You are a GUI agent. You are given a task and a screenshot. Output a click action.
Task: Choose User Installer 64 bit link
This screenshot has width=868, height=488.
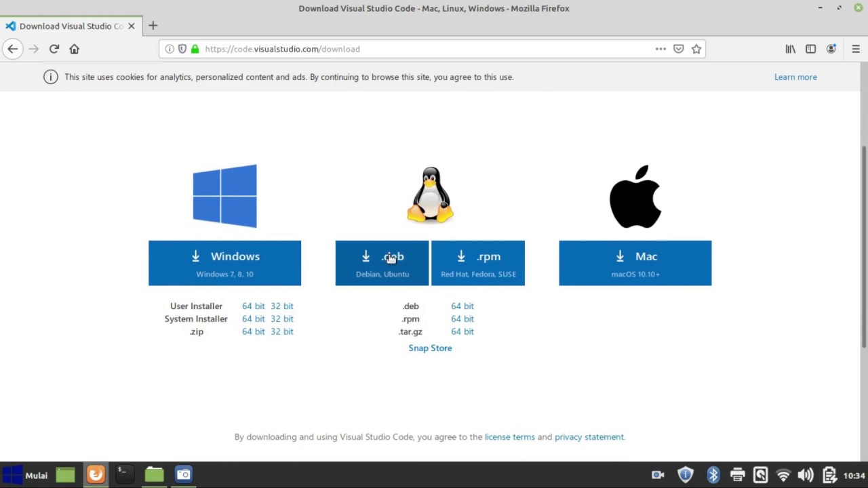click(x=254, y=306)
